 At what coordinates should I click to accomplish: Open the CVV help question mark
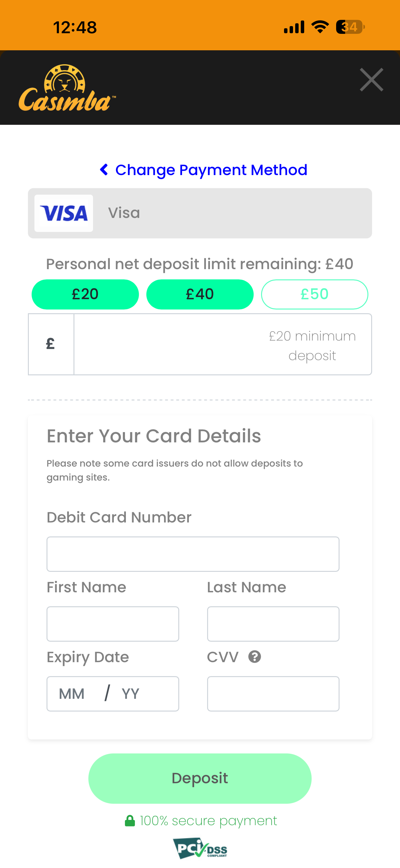[255, 657]
